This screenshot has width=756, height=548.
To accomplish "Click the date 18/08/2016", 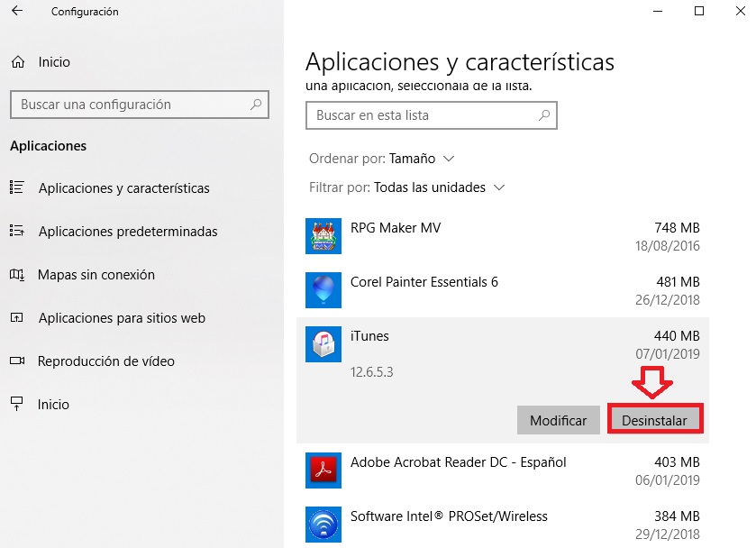I will point(668,245).
